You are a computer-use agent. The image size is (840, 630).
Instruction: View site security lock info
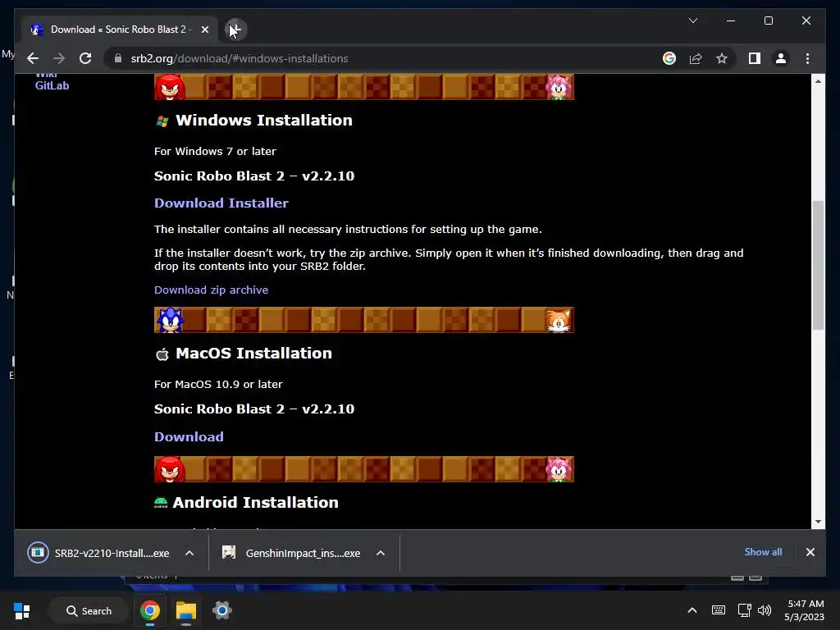click(x=118, y=58)
